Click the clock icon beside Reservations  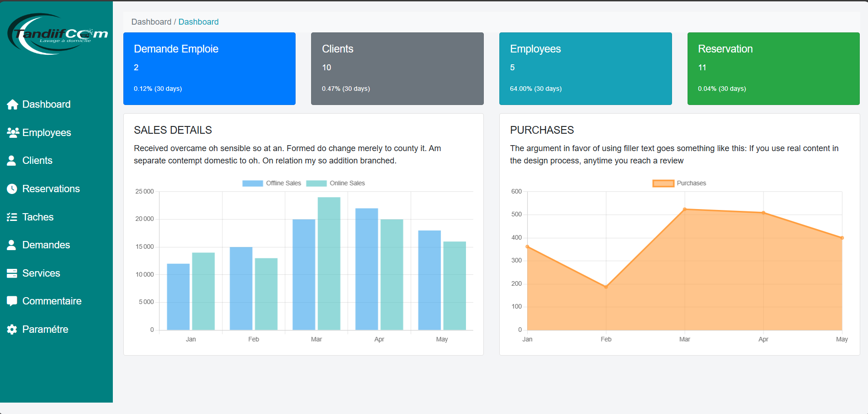[x=12, y=189]
